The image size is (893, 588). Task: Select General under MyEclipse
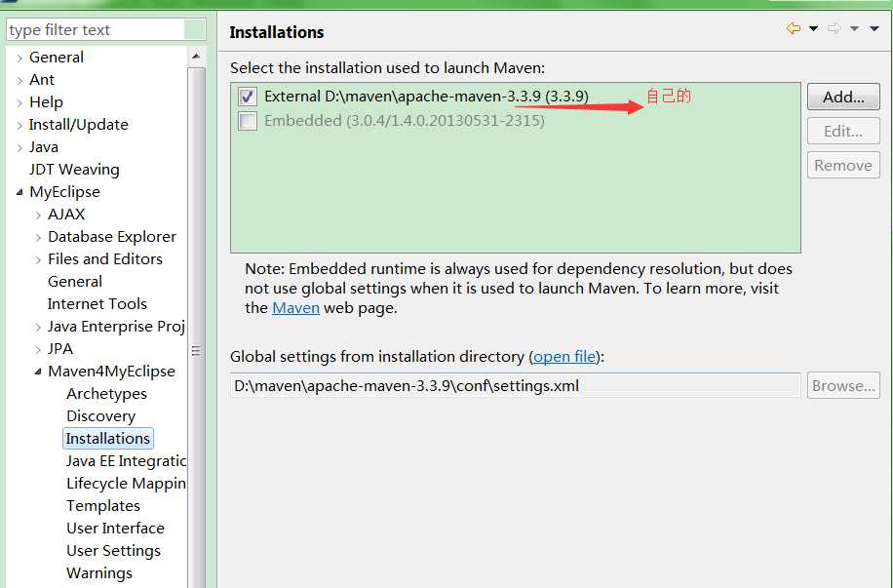point(75,282)
